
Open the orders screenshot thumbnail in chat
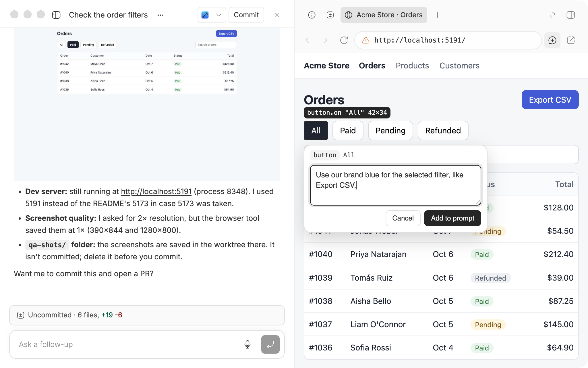pyautogui.click(x=147, y=104)
